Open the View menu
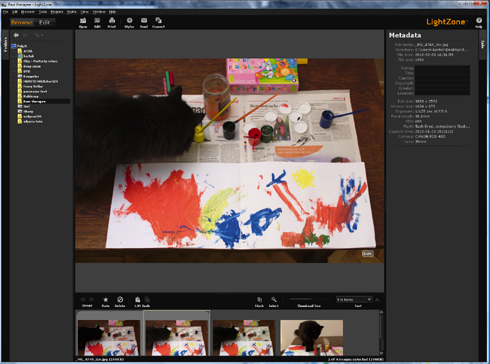The height and width of the screenshot is (364, 490). (84, 12)
